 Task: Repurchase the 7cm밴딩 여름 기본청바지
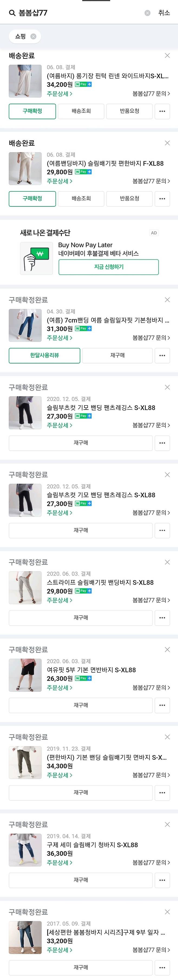[x=117, y=355]
